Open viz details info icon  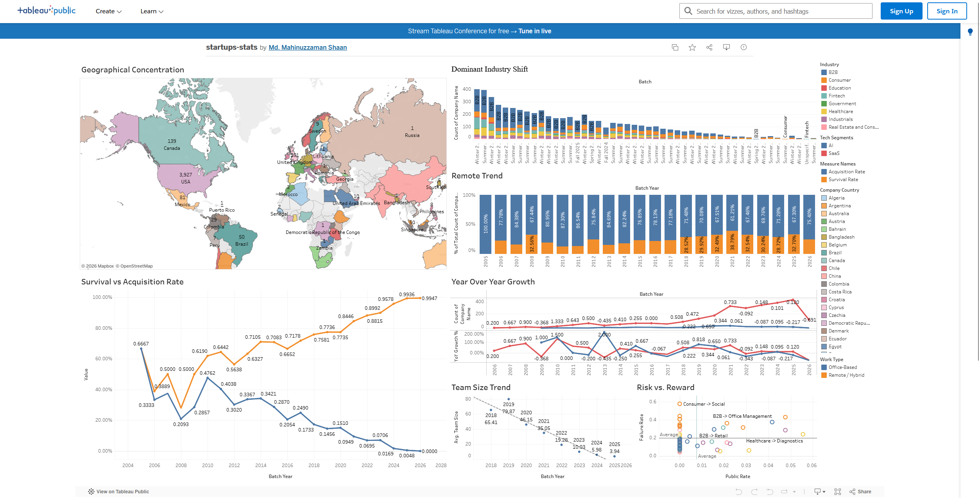coord(744,47)
